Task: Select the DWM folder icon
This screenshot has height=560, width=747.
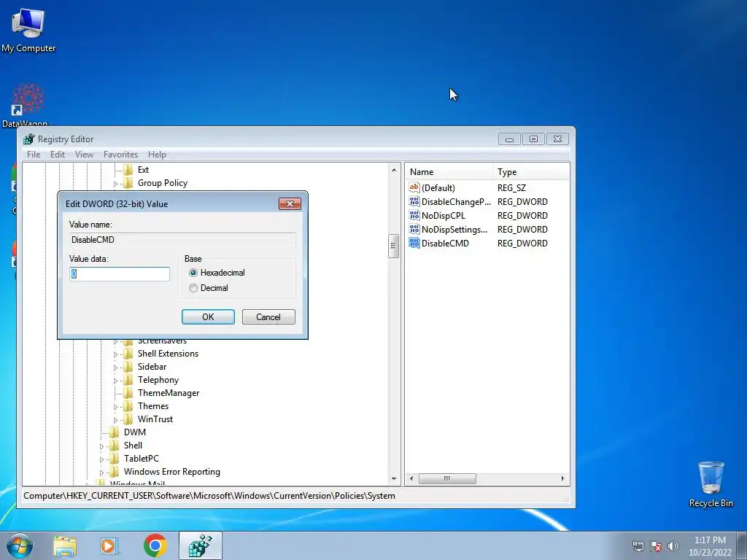Action: 114,432
